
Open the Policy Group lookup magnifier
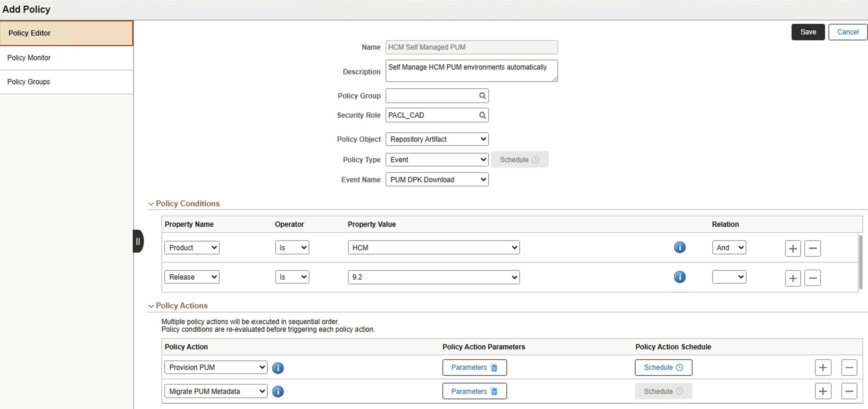(x=482, y=96)
